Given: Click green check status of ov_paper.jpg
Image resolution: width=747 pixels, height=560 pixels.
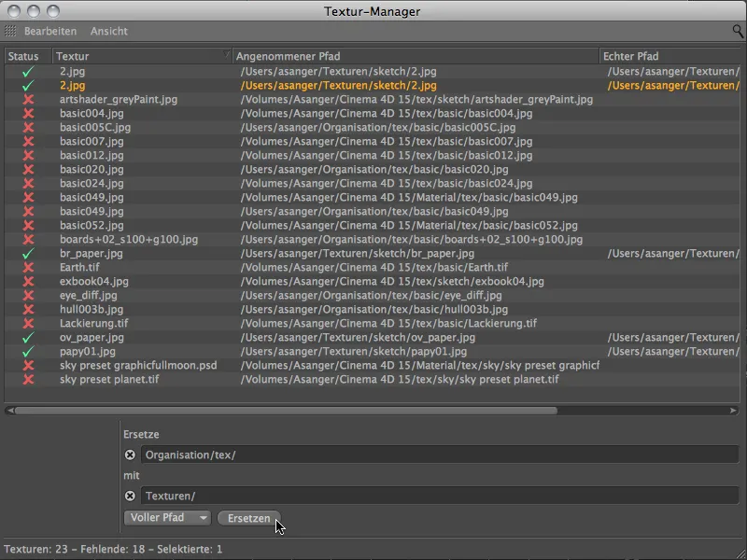Looking at the screenshot, I should [x=28, y=337].
